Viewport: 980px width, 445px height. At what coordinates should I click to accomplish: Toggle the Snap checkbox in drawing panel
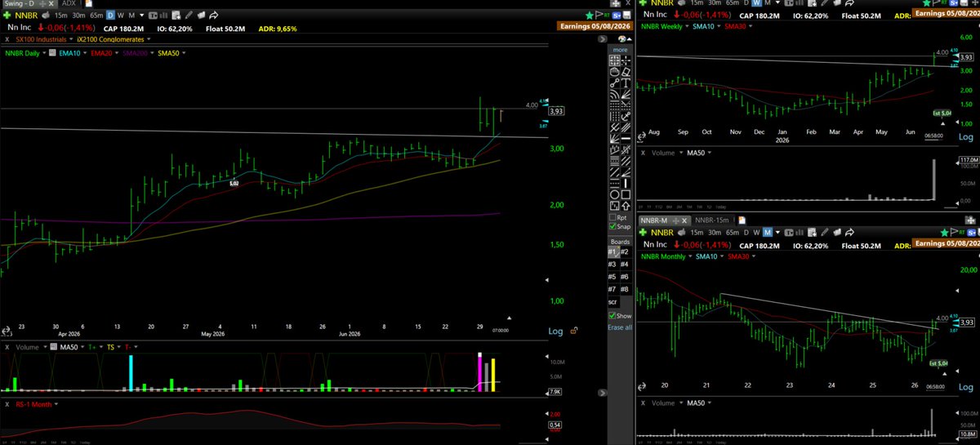[x=612, y=226]
